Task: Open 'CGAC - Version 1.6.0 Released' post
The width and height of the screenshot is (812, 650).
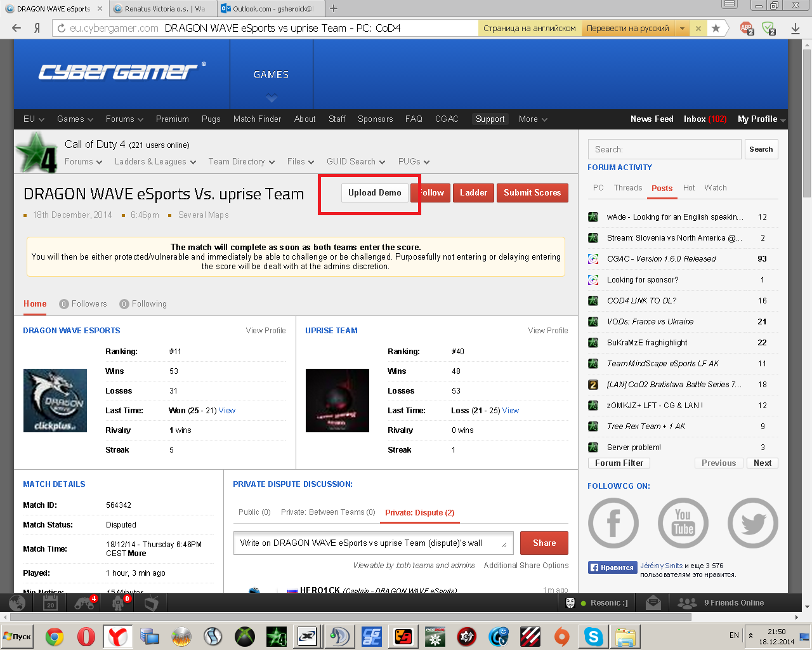Action: 662,259
